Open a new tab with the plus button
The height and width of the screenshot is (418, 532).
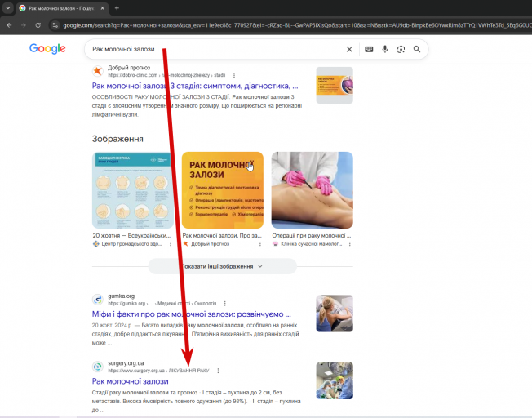(117, 8)
